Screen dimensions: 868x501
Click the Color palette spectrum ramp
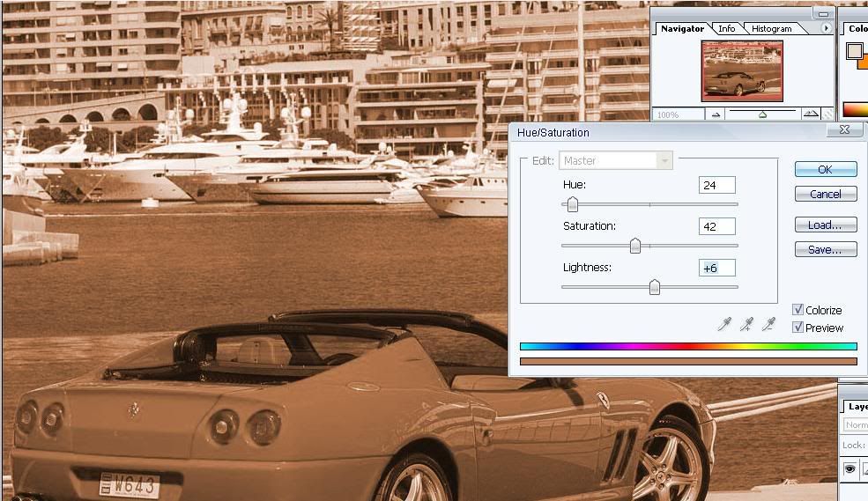(x=856, y=109)
